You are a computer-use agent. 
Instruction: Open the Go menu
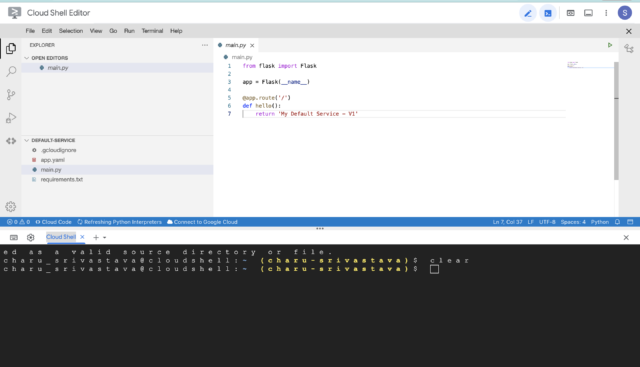coord(113,31)
